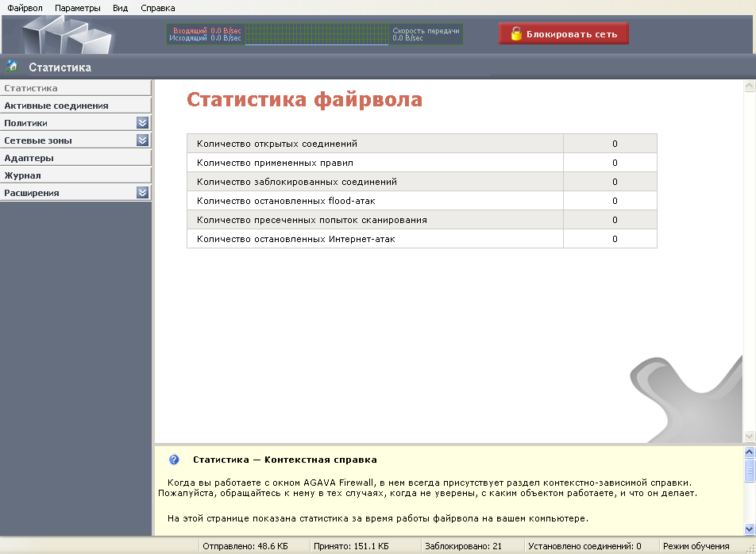Open the Справка menu

pos(158,8)
